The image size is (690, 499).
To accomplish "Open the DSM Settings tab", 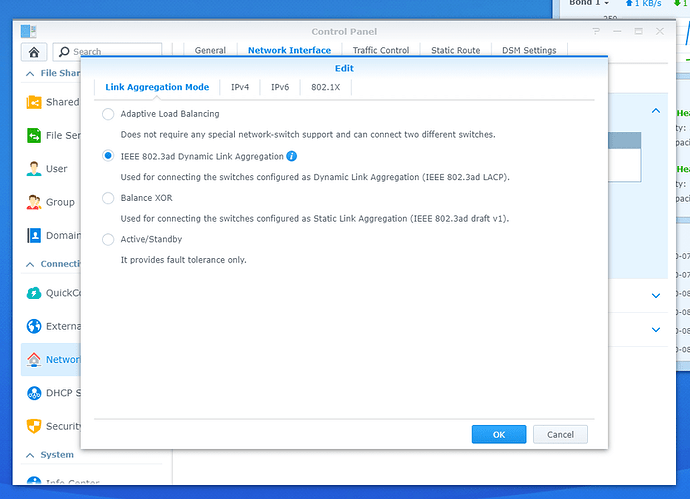I will click(x=529, y=50).
